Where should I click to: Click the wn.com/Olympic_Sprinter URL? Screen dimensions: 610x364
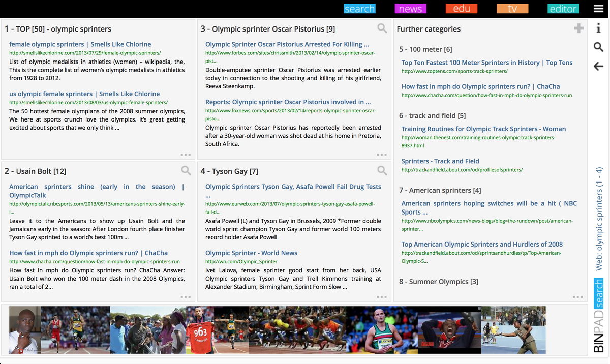coord(241,261)
